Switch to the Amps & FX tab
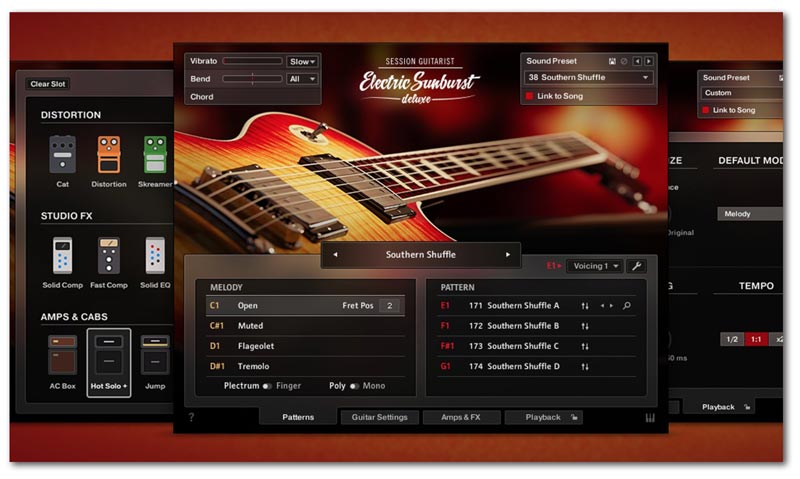The image size is (800, 479). [x=461, y=417]
